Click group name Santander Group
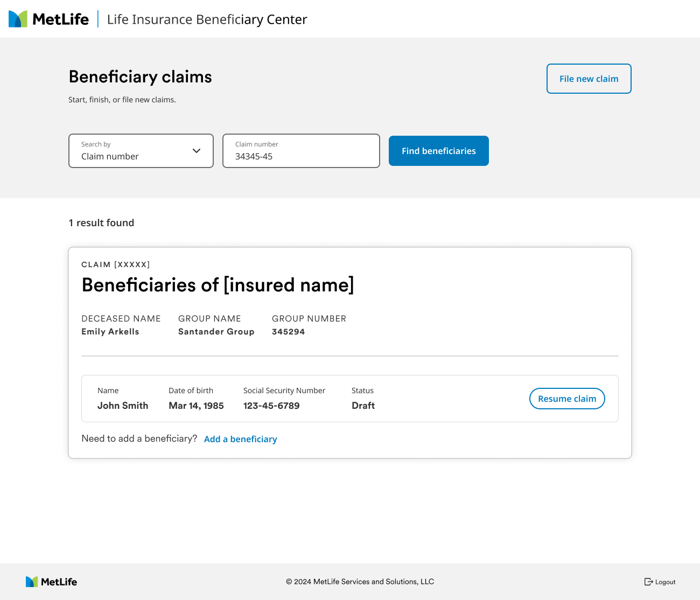The width and height of the screenshot is (700, 600). coord(216,332)
